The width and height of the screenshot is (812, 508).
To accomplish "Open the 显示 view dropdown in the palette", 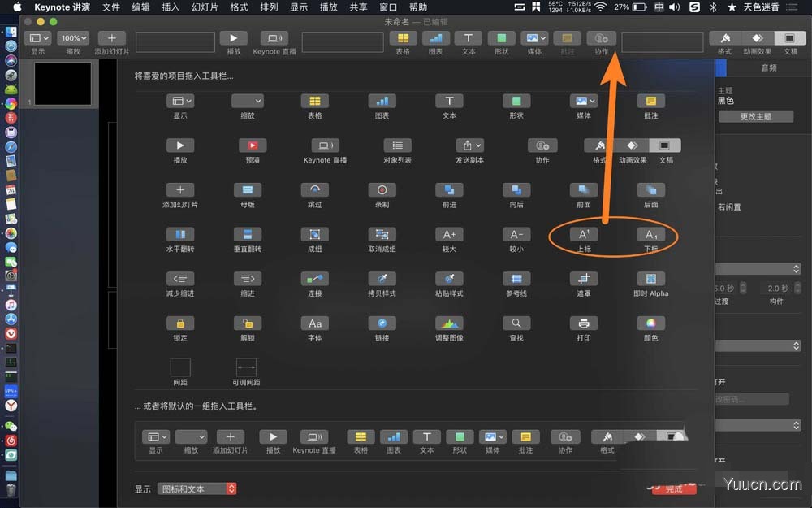I will point(180,101).
